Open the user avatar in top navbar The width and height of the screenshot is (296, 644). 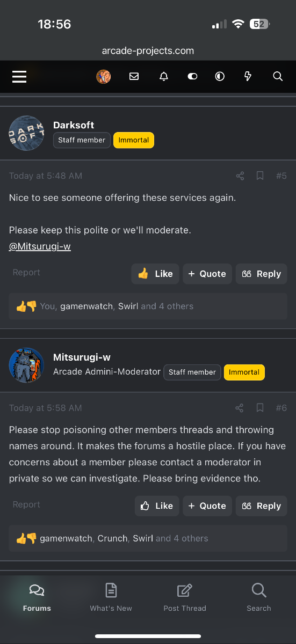point(103,77)
